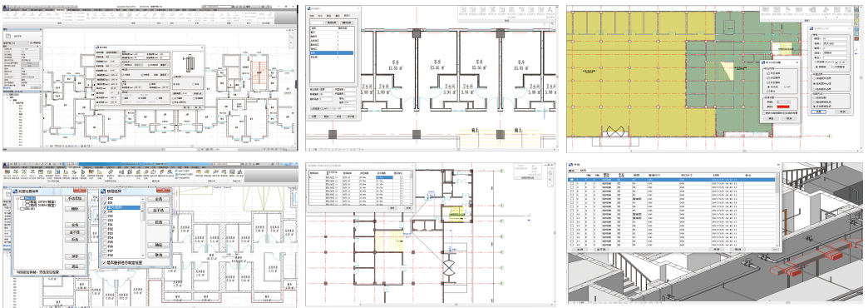Tick first checkbox in the stair-plan table dialog
Image resolution: width=868 pixels, height=308 pixels.
point(402,177)
